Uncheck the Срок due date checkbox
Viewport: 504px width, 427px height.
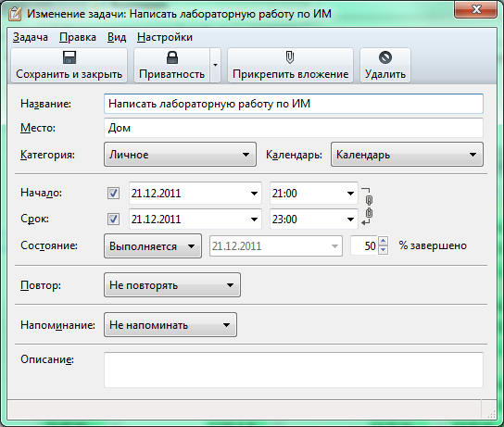click(x=113, y=220)
